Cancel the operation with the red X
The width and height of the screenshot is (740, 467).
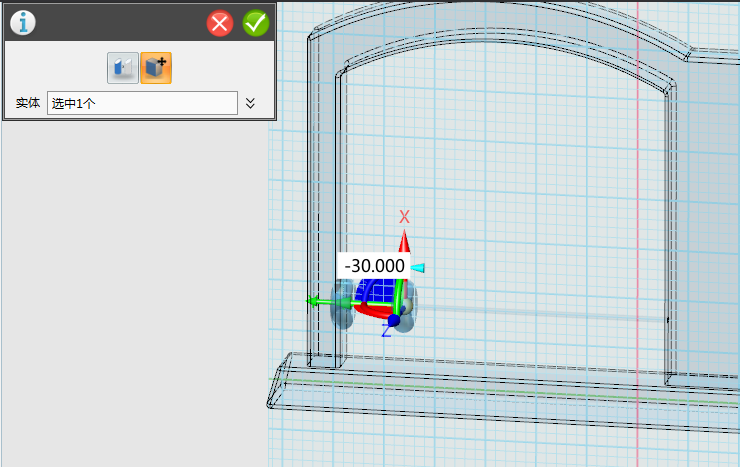tap(220, 23)
